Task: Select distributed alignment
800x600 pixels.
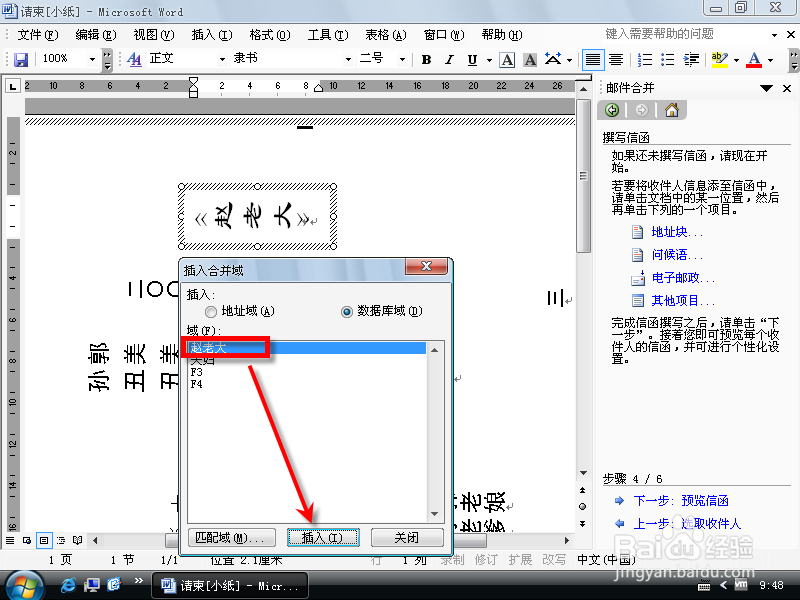Action: (616, 60)
